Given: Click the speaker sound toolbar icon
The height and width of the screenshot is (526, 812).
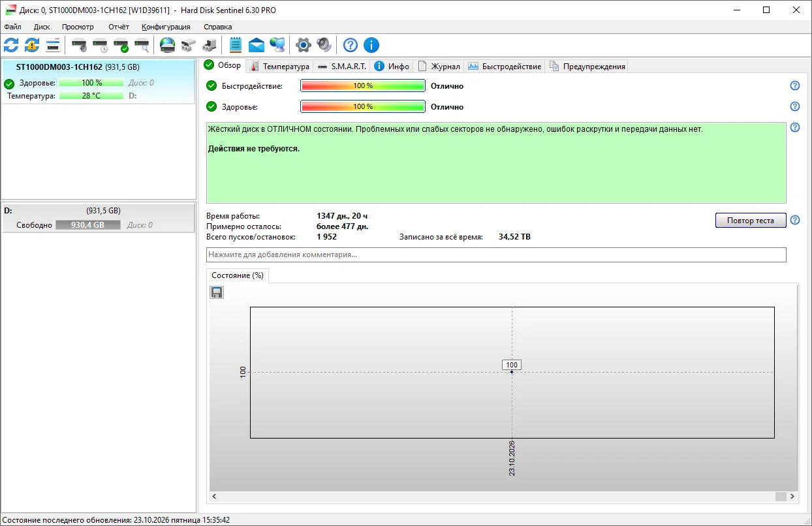Looking at the screenshot, I should [324, 45].
